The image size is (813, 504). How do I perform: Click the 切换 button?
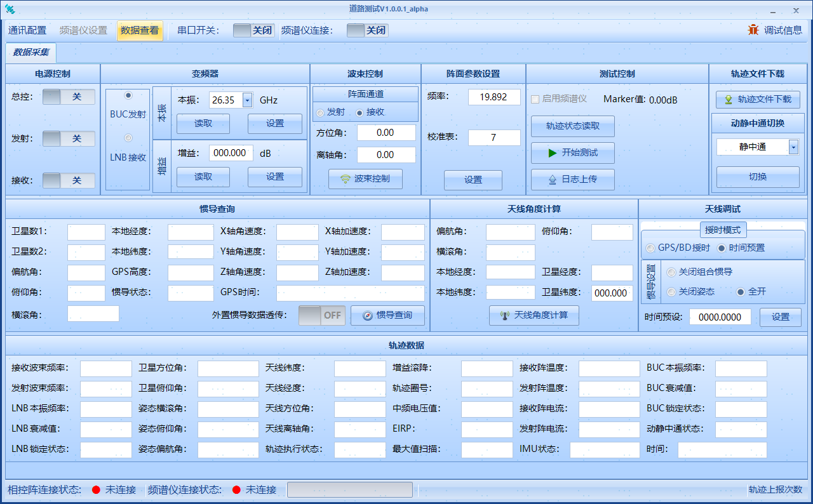point(758,177)
